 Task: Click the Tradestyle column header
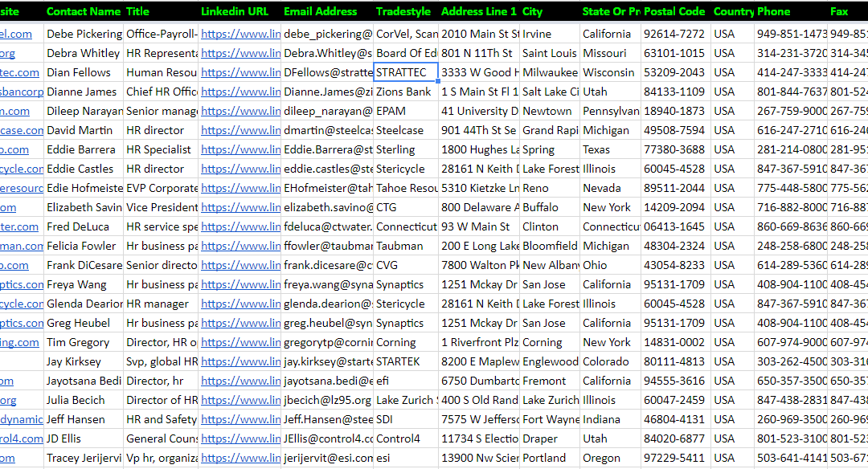(x=406, y=11)
